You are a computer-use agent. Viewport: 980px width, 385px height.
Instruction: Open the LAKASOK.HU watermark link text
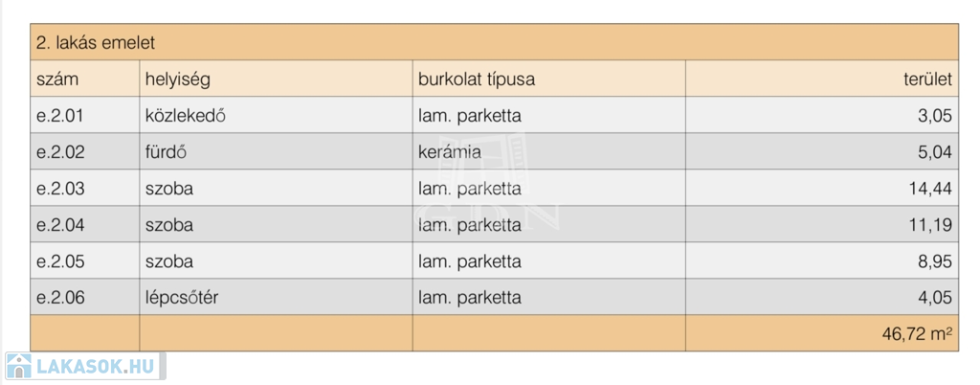click(94, 367)
